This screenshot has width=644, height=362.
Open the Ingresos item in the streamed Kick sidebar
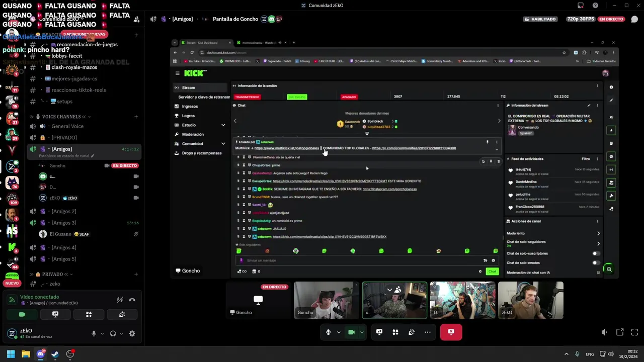pyautogui.click(x=190, y=107)
